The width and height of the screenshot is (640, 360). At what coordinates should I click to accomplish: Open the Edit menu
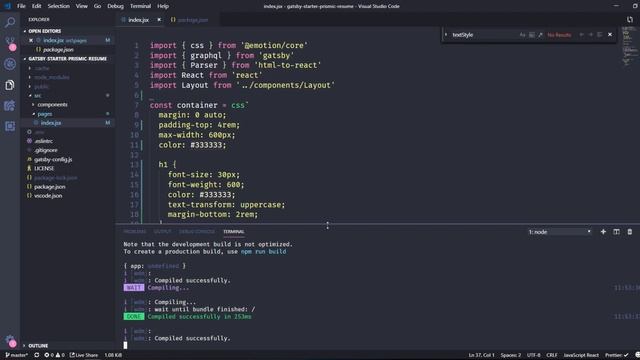coord(36,6)
